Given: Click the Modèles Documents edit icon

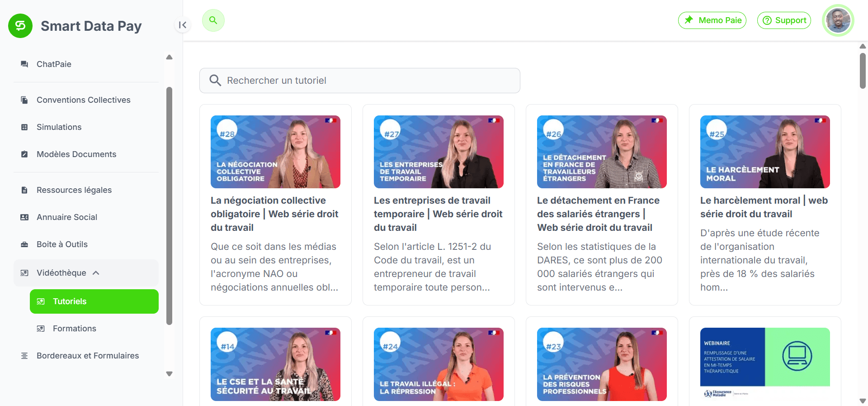Looking at the screenshot, I should (x=24, y=154).
